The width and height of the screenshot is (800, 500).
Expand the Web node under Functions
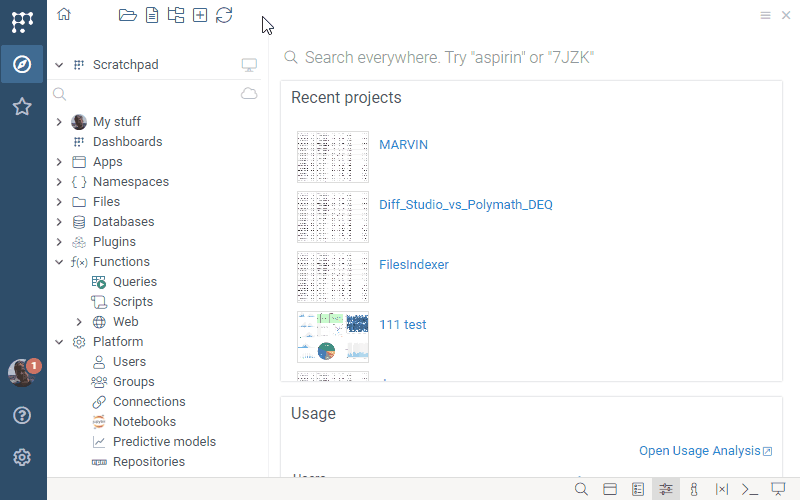79,322
